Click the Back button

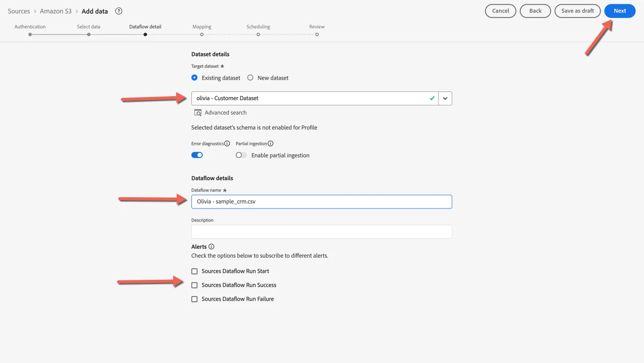tap(535, 11)
